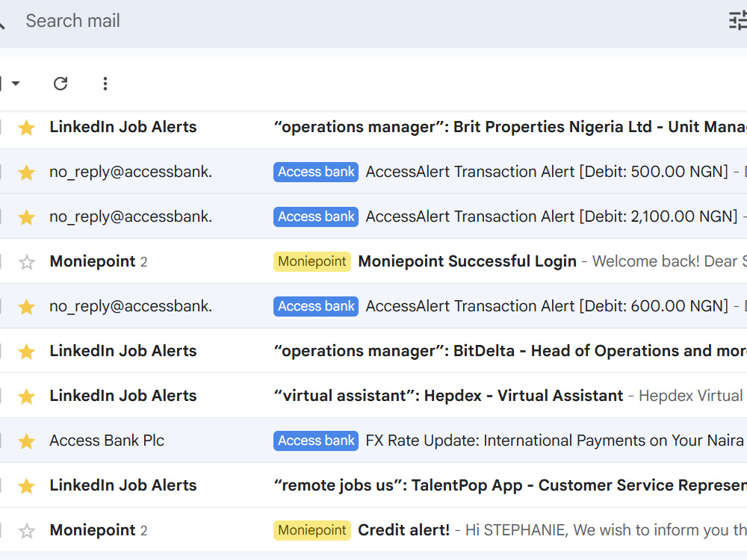Open search options filter icon
747x560 pixels.
737,21
